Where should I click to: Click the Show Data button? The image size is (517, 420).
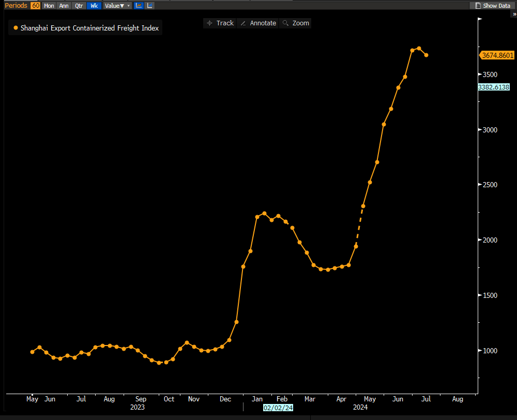(x=493, y=6)
